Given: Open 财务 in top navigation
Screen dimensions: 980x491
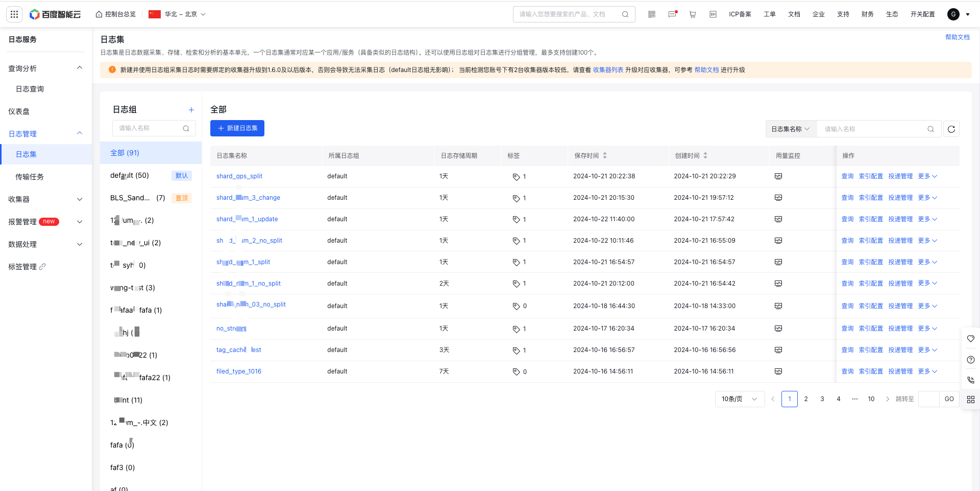Looking at the screenshot, I should 868,14.
